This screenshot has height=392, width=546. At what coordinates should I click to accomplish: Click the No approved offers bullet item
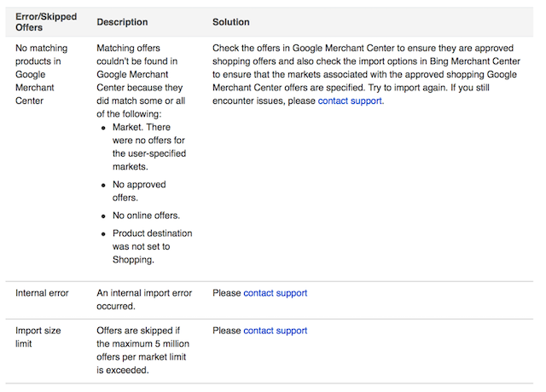[x=139, y=191]
